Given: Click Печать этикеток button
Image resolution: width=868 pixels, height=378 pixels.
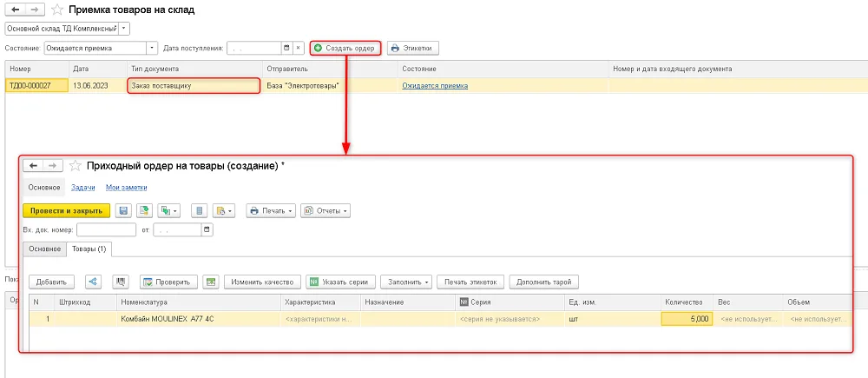Looking at the screenshot, I should click(x=470, y=282).
